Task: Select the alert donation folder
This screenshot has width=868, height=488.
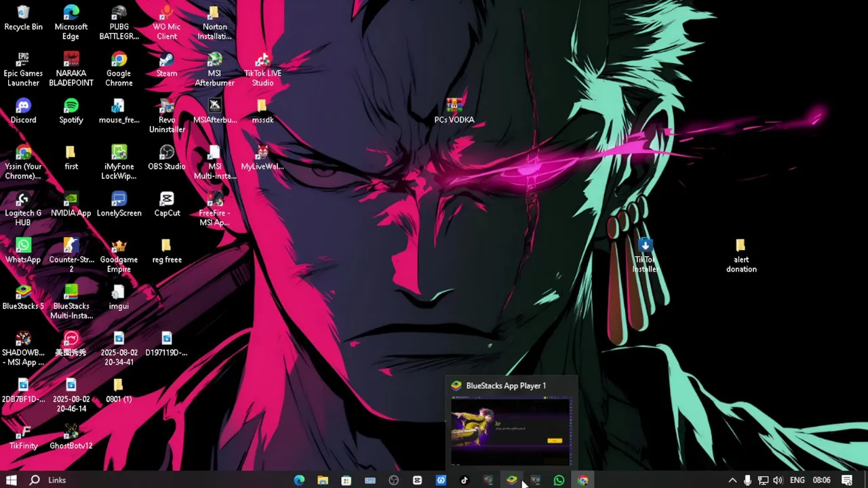Action: [x=741, y=256]
